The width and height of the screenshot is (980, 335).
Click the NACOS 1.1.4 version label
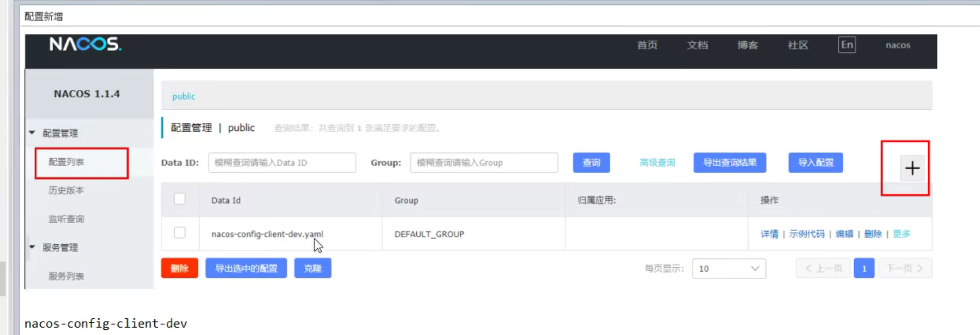[87, 93]
